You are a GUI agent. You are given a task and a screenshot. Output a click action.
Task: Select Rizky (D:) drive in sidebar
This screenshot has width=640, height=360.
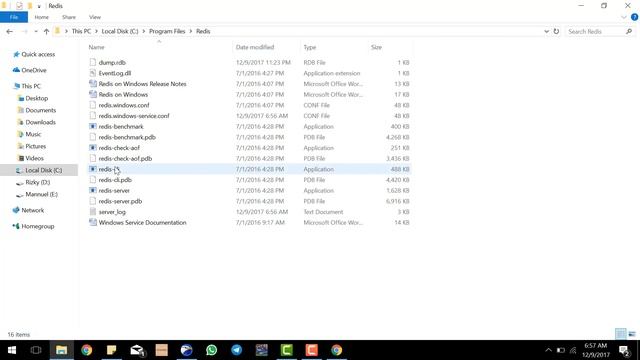(33, 182)
